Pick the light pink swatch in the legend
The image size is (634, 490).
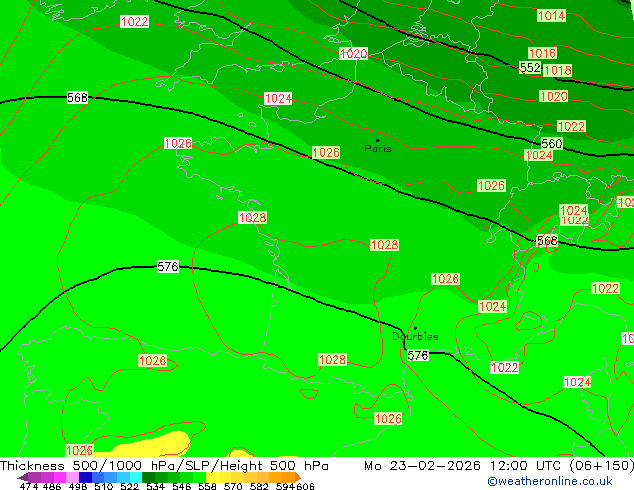click(x=72, y=477)
